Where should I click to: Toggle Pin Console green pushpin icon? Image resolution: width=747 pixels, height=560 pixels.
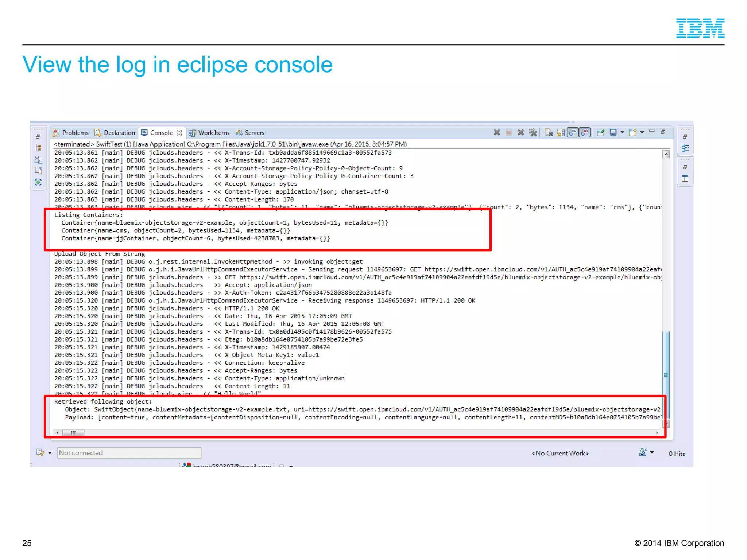(601, 133)
